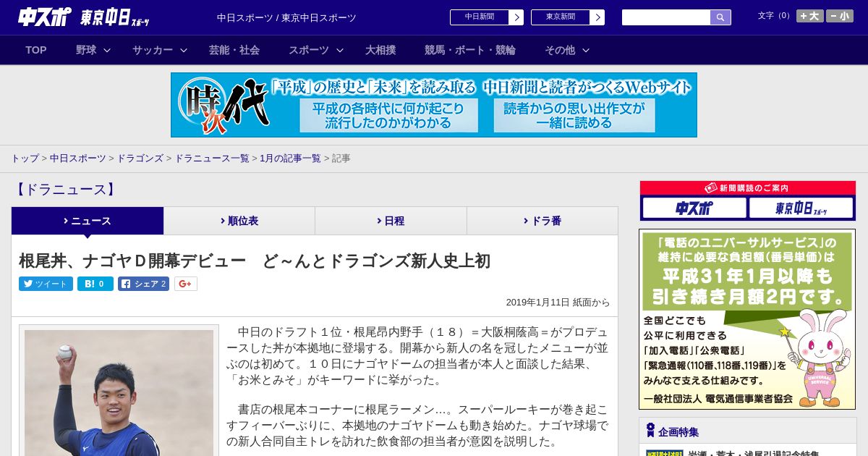
Task: Click the ドラゴンズ breadcrumb link
Action: click(140, 158)
